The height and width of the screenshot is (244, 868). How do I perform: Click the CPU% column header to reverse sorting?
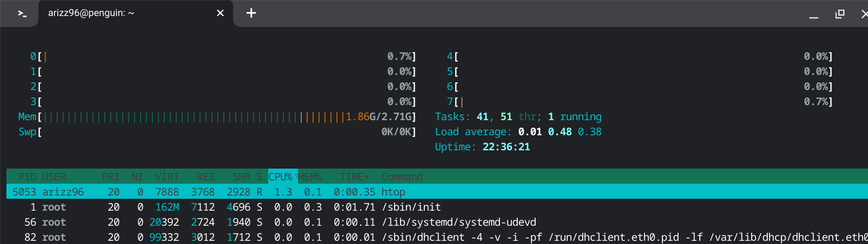pos(280,177)
